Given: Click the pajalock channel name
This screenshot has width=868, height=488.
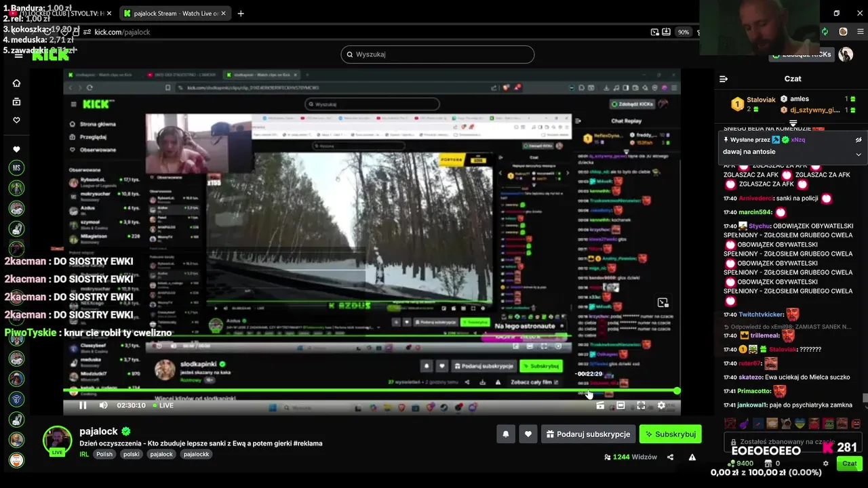Looking at the screenshot, I should click(x=98, y=431).
